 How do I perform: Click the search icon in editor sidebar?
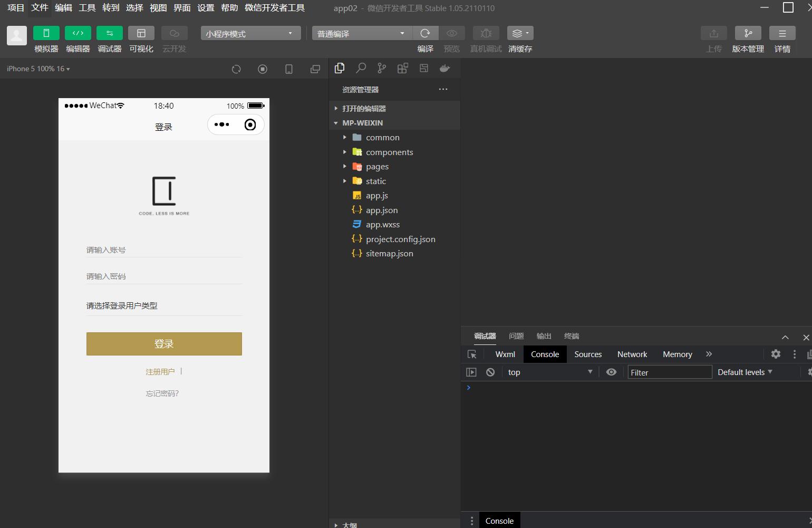(x=361, y=69)
